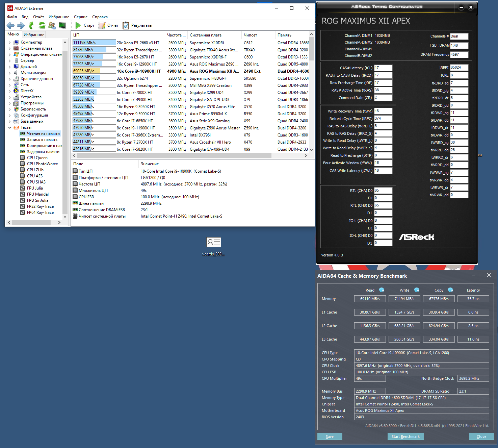Select the DirectX tree icon
The image size is (498, 448).
coord(16,91)
